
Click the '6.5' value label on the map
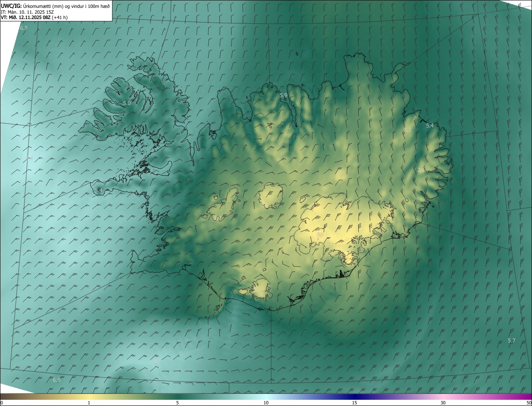(x=24, y=28)
